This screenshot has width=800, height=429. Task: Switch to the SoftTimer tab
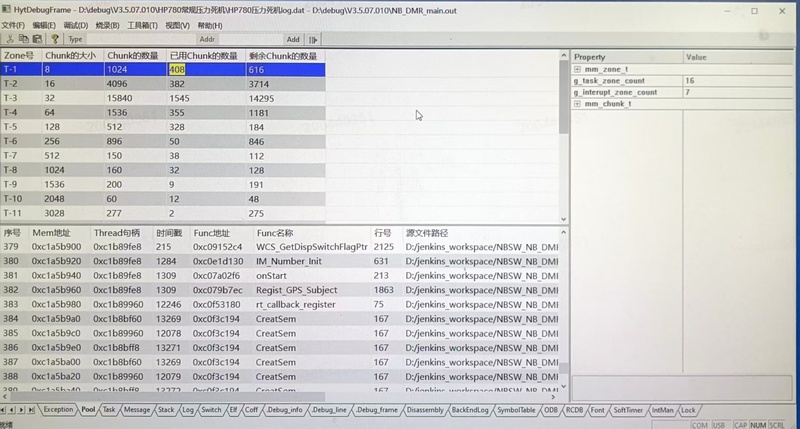click(x=628, y=410)
